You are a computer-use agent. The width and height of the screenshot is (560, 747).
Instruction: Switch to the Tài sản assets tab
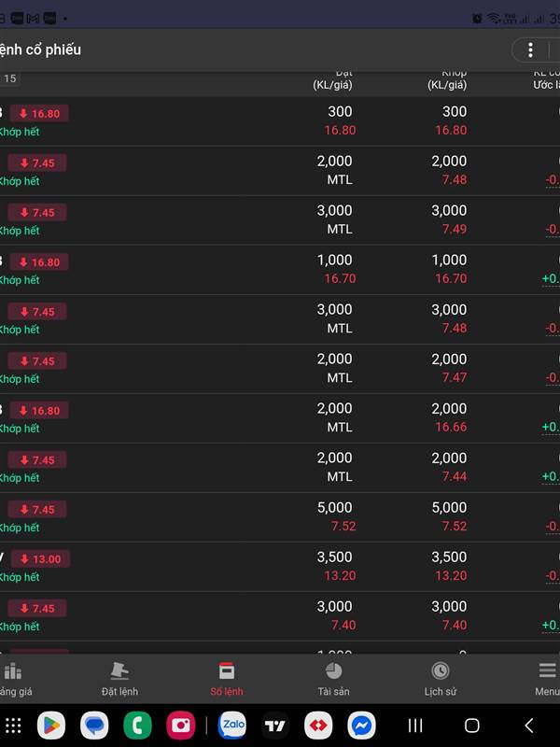coord(333,679)
